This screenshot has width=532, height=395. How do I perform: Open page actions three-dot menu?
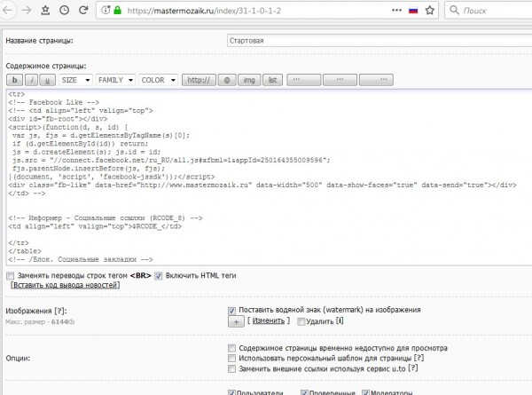[x=396, y=10]
